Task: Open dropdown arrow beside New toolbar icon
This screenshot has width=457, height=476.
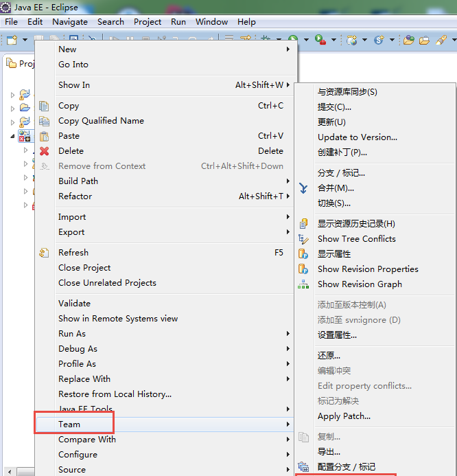Action: pyautogui.click(x=25, y=40)
